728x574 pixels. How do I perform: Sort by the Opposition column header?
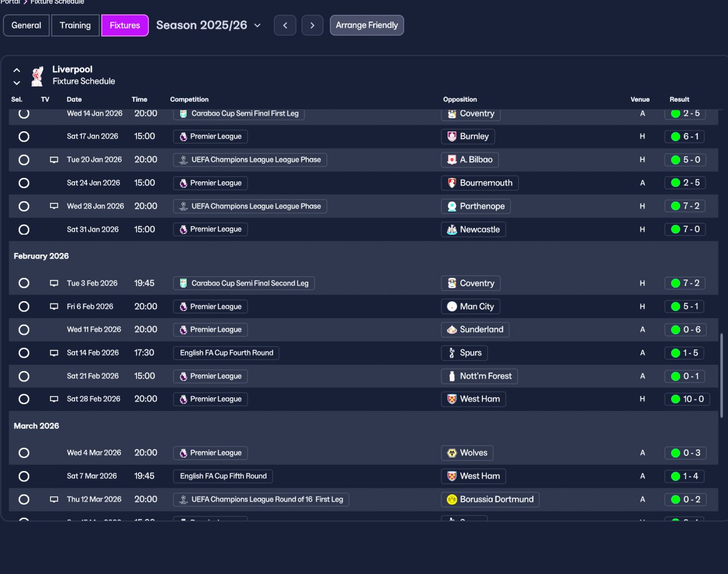(460, 99)
